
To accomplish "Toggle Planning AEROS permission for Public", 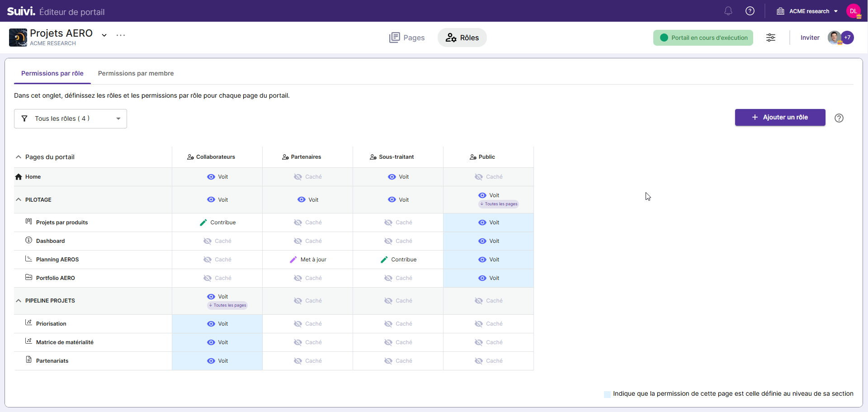I will click(x=488, y=260).
